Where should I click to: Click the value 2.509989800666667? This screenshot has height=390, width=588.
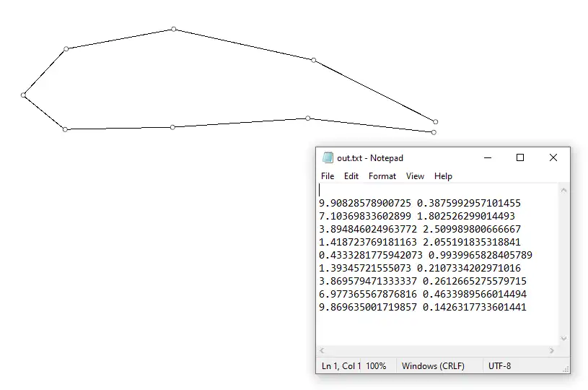click(x=472, y=229)
